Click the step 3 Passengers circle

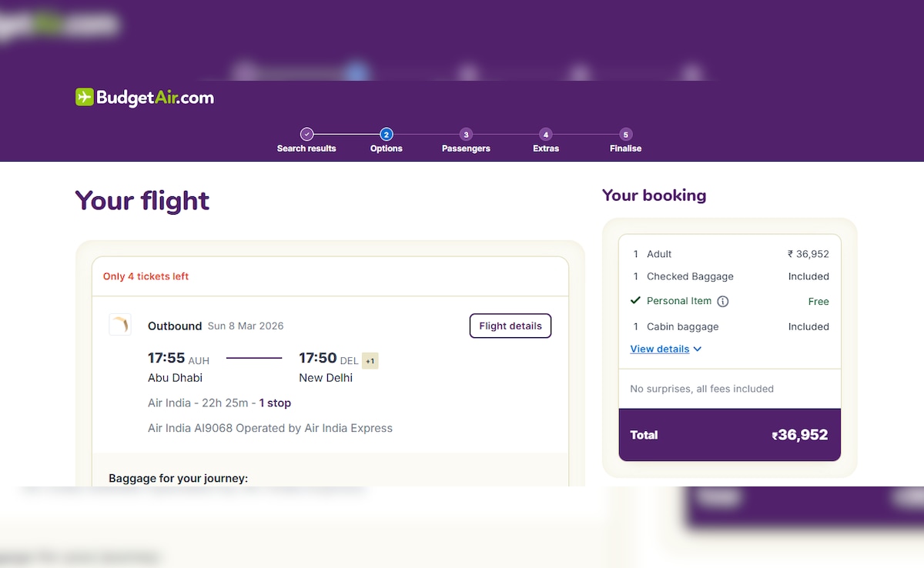[x=466, y=134]
